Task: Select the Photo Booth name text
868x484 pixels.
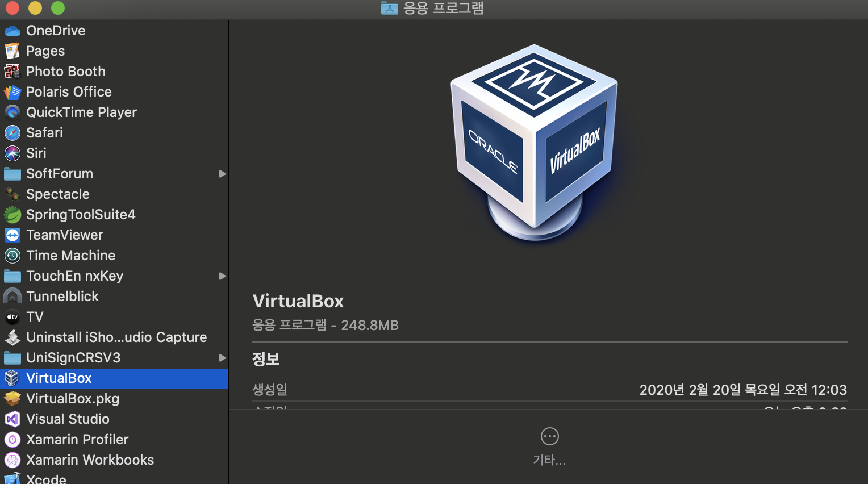Action: (66, 72)
